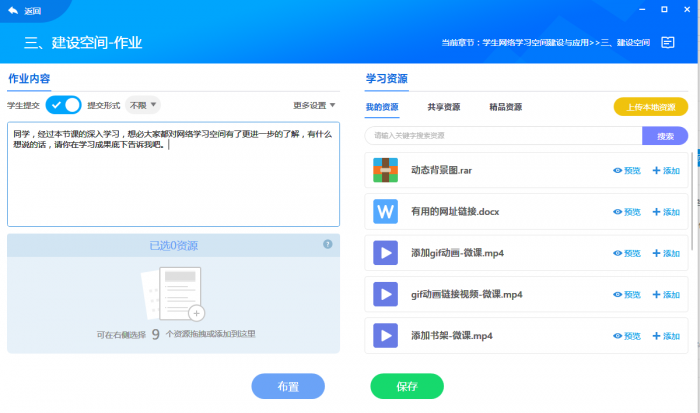700x413 pixels.
Task: Expand the 更多设置 options
Action: (314, 105)
